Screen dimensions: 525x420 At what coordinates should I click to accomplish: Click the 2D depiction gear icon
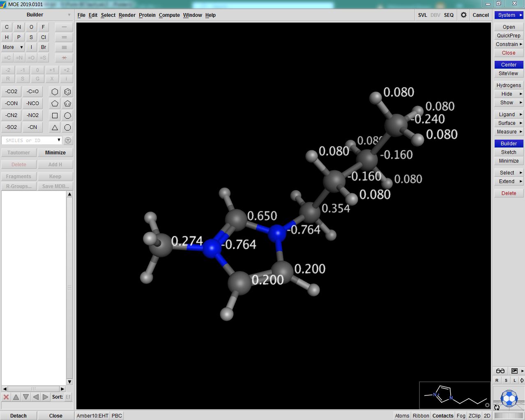(x=487, y=405)
